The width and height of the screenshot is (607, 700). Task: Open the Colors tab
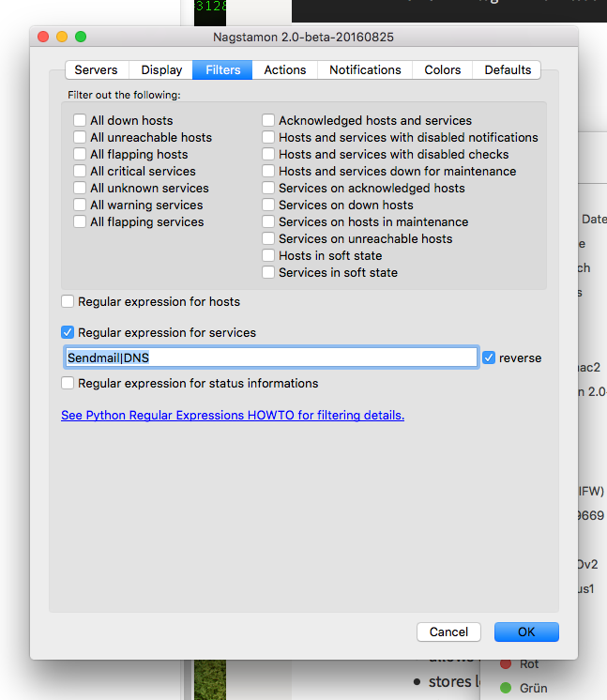[x=442, y=69]
